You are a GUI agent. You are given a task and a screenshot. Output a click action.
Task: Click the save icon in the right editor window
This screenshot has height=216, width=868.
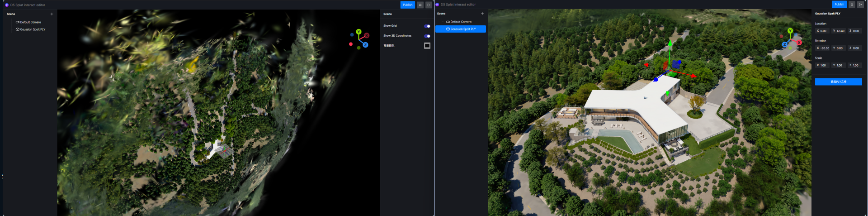click(x=852, y=5)
